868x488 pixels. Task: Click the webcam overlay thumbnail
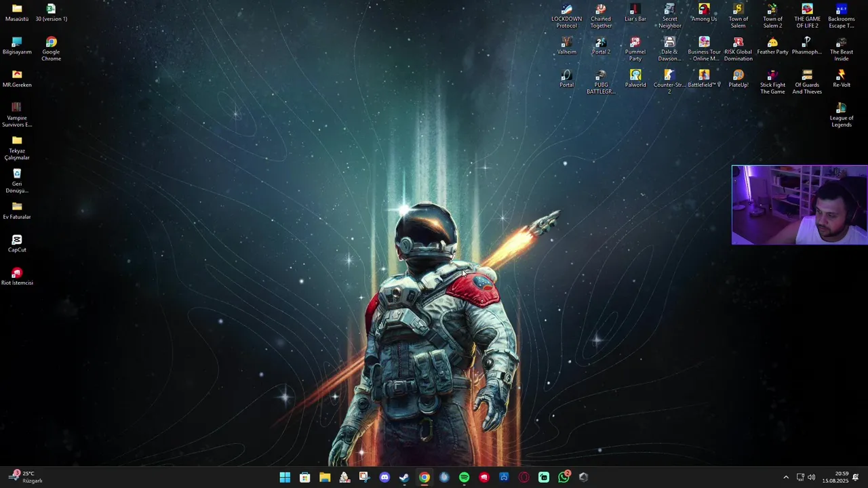[x=800, y=205]
